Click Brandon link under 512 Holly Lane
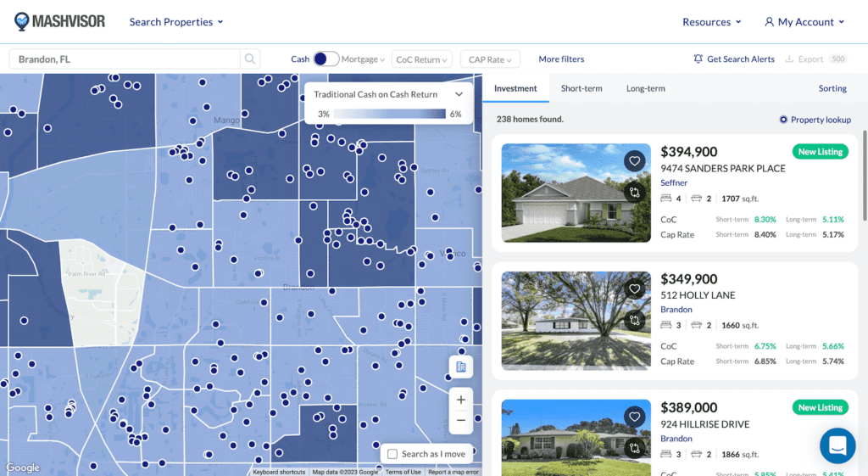Viewport: 868px width, 476px height. click(676, 309)
